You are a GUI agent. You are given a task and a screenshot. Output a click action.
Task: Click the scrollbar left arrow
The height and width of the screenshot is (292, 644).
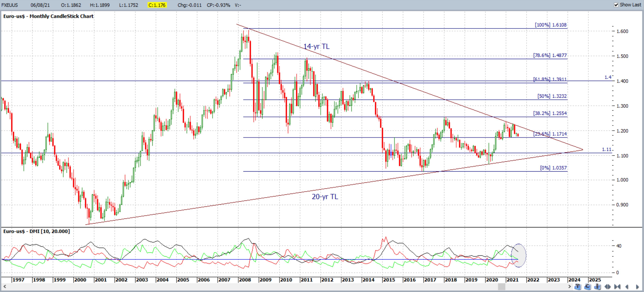[4, 286]
